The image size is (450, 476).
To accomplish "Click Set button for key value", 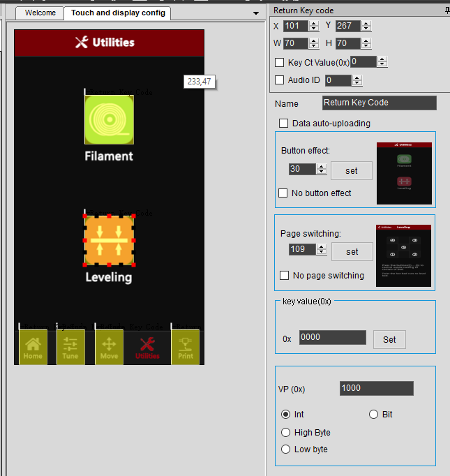I will tap(389, 339).
